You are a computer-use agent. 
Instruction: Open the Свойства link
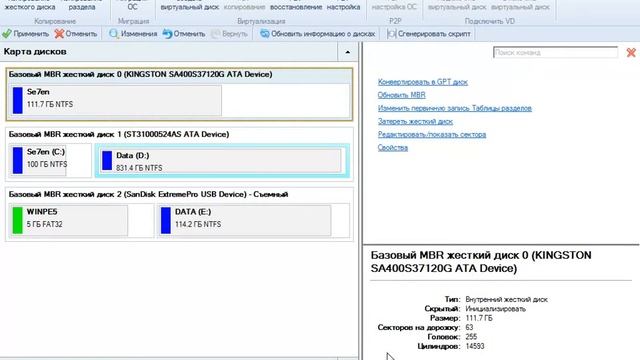pyautogui.click(x=393, y=147)
